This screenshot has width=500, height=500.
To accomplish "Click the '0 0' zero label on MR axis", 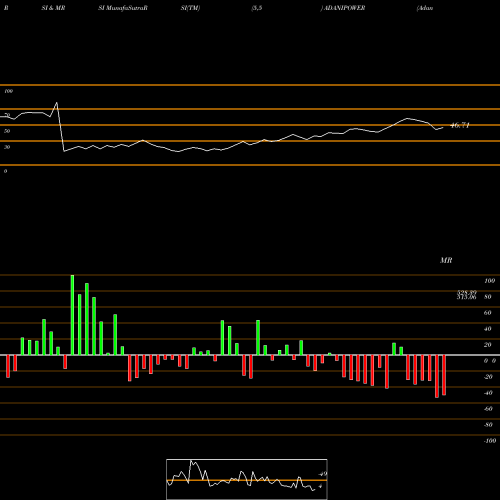I will click(490, 361).
